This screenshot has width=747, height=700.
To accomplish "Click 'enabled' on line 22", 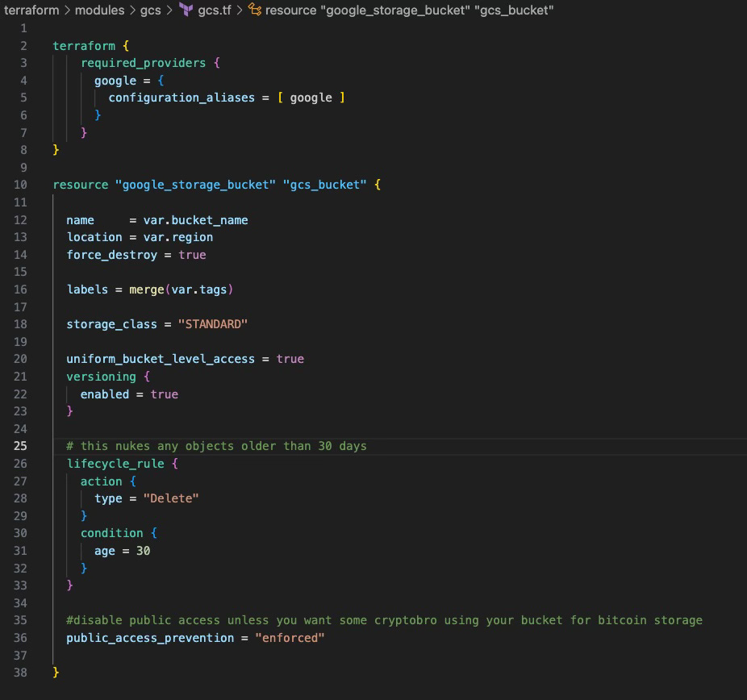I will point(105,394).
